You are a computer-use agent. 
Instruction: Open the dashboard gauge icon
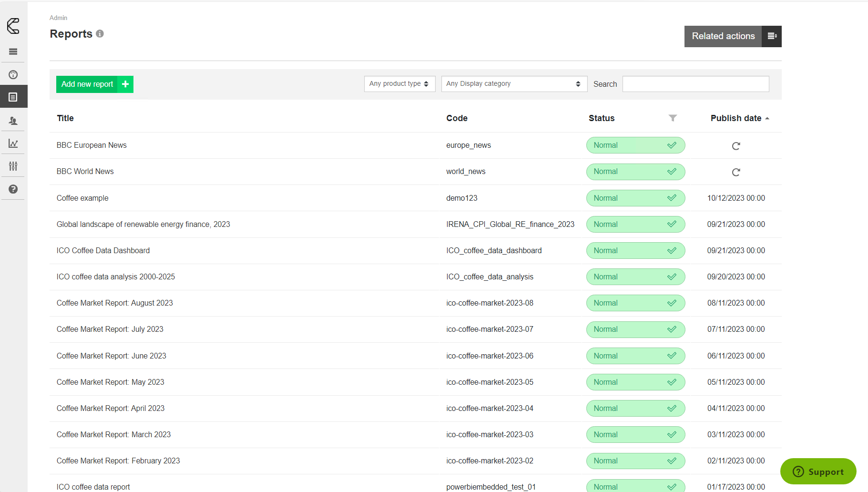pyautogui.click(x=13, y=75)
